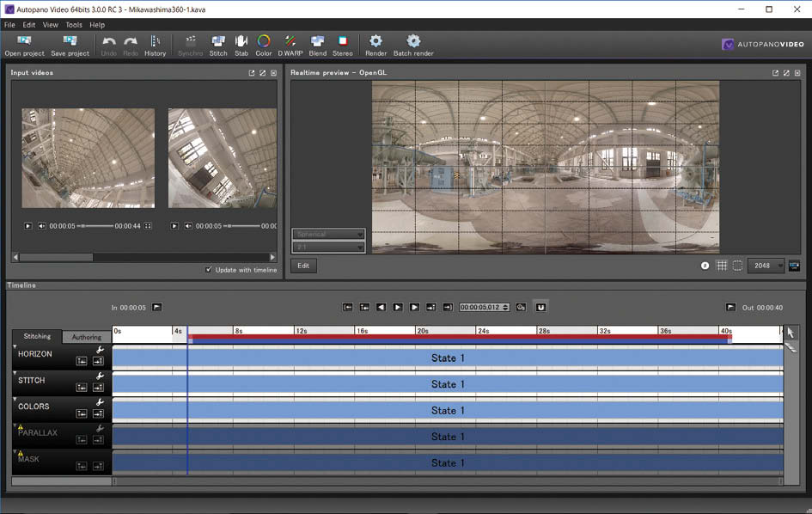Jump to next state on COLORS track
This screenshot has height=514, width=812.
tap(98, 413)
